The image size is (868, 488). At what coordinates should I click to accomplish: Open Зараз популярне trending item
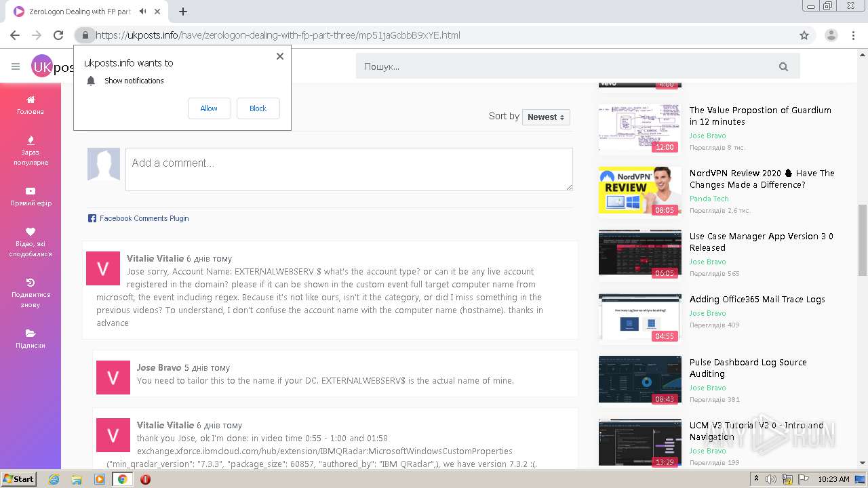pyautogui.click(x=31, y=150)
